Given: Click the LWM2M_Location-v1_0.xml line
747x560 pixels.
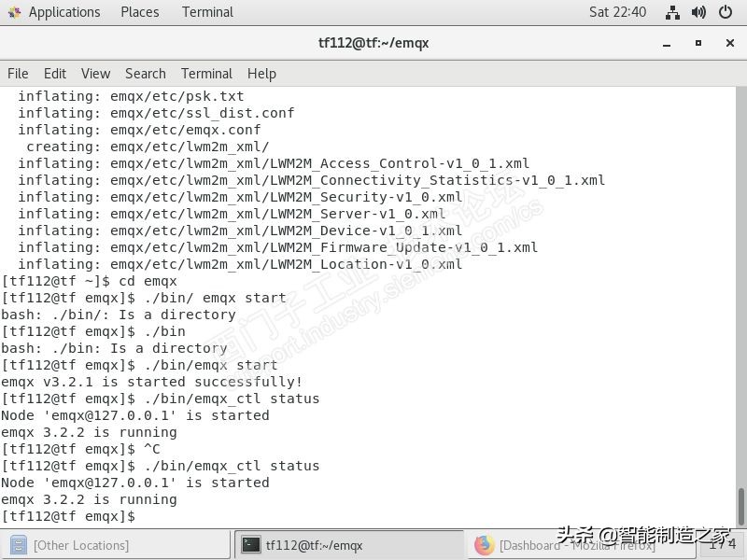Looking at the screenshot, I should point(240,264).
